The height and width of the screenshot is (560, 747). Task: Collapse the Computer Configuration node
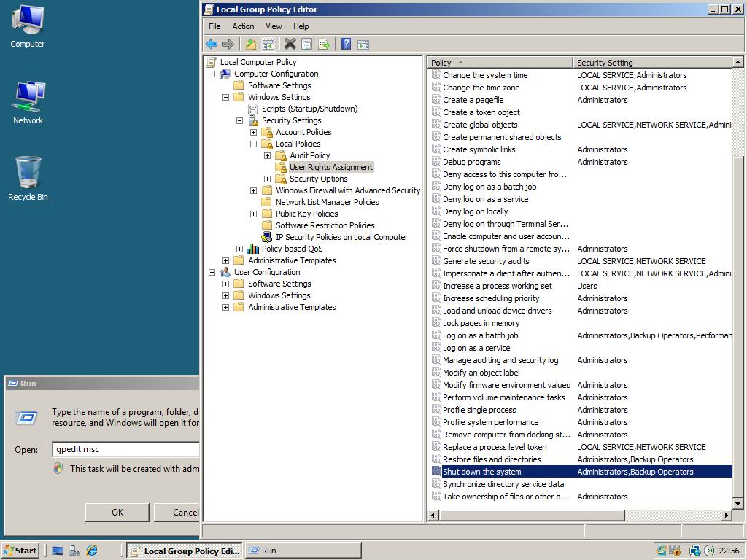pyautogui.click(x=212, y=74)
